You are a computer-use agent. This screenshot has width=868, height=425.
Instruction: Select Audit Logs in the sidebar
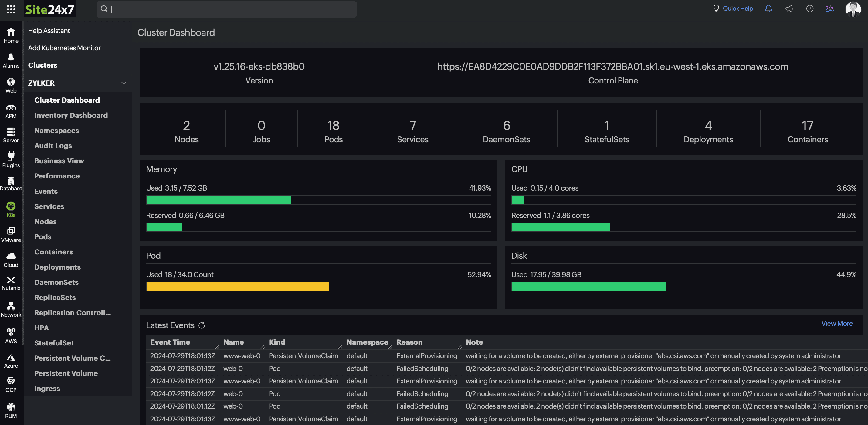[x=53, y=146]
